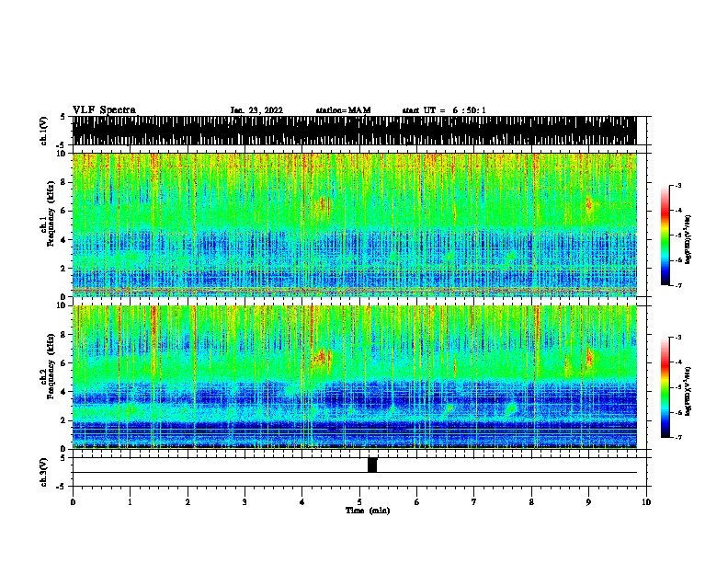Click the time axis tick label "8"

(531, 502)
